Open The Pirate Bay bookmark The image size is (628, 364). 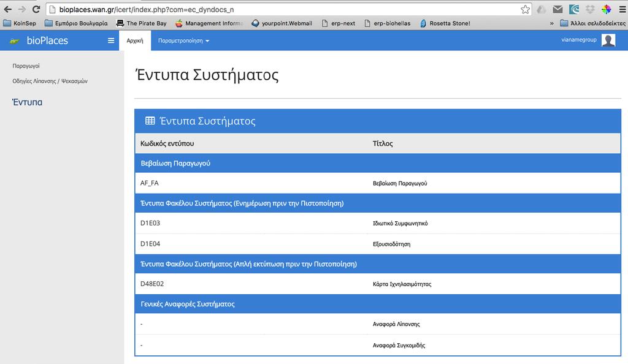pyautogui.click(x=142, y=23)
